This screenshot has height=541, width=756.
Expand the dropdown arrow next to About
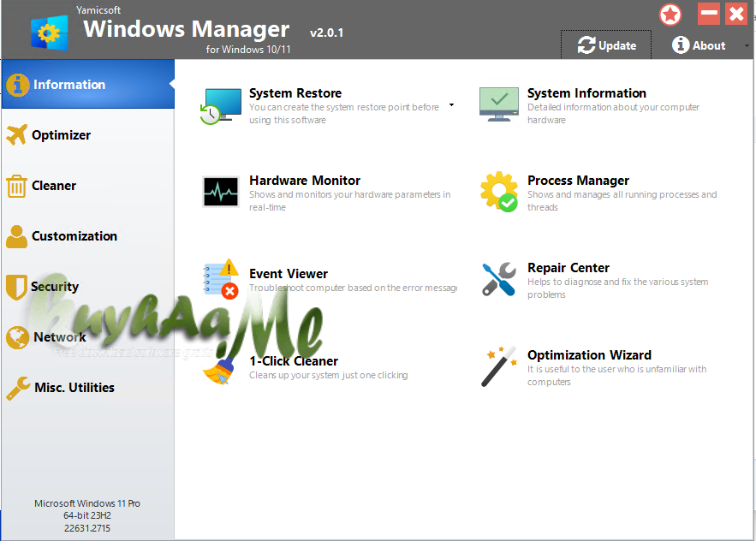[747, 46]
